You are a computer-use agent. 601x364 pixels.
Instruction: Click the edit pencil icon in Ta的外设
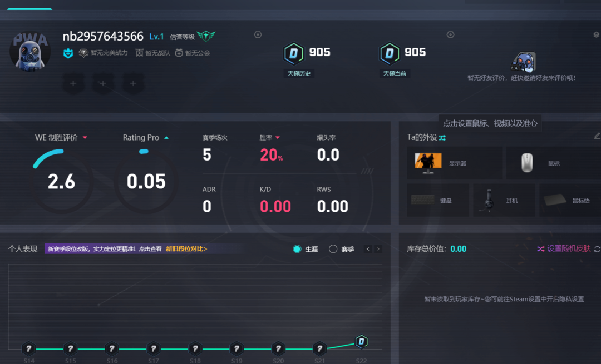[x=597, y=136]
